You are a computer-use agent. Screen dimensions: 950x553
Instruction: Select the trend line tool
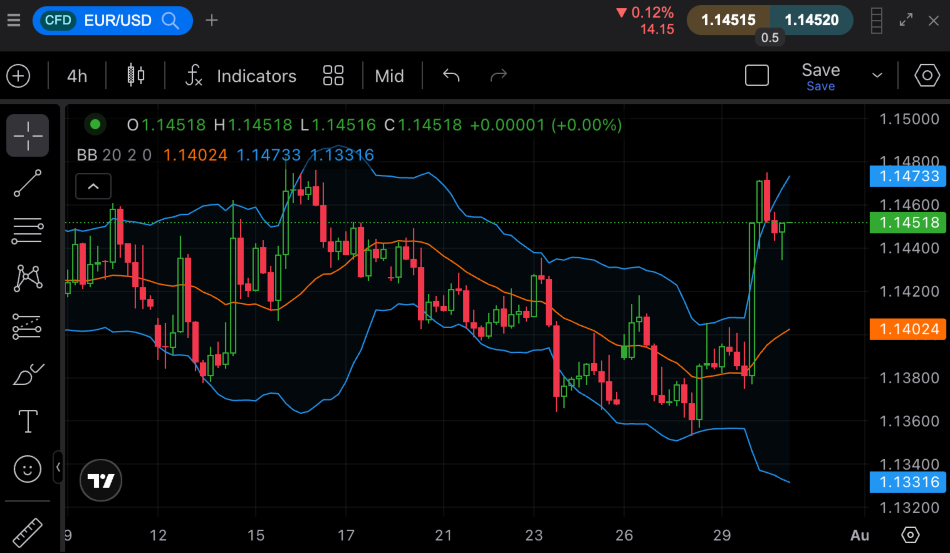(x=28, y=183)
